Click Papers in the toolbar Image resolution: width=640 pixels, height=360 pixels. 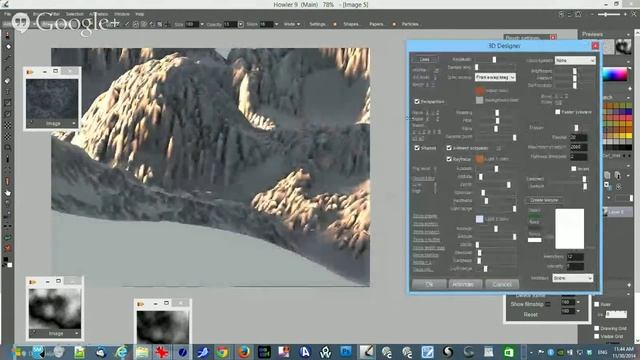(376, 24)
